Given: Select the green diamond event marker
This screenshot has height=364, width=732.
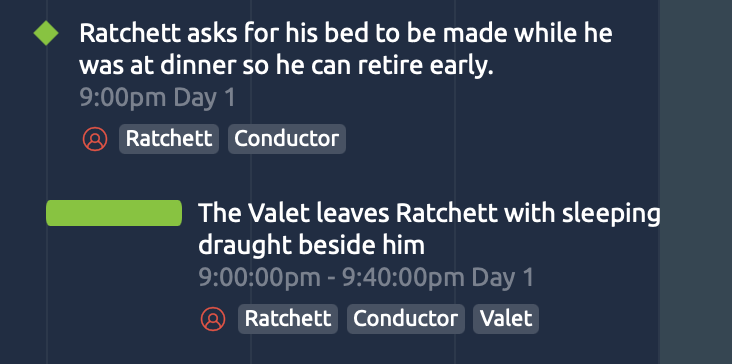Looking at the screenshot, I should (46, 34).
